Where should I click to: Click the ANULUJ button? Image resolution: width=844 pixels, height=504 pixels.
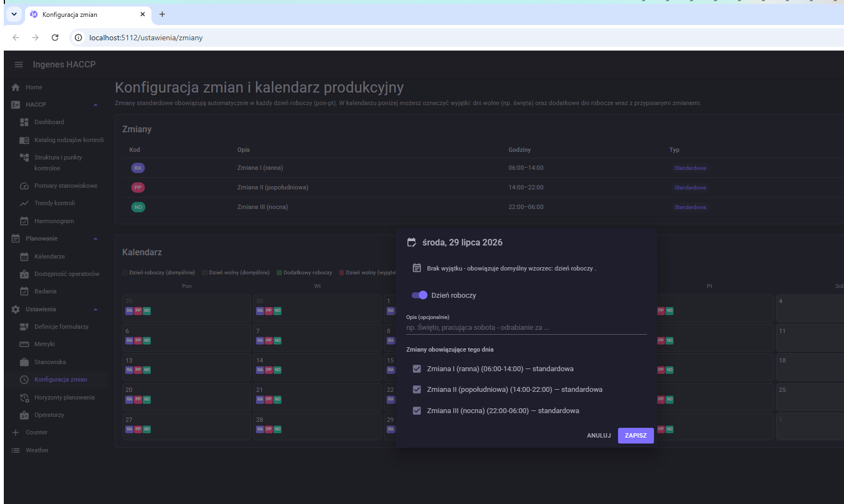coord(599,435)
